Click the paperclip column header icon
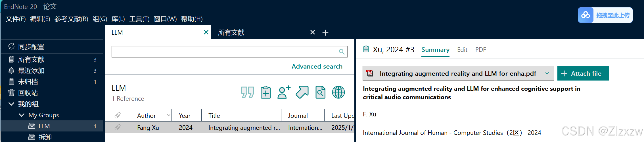 118,115
